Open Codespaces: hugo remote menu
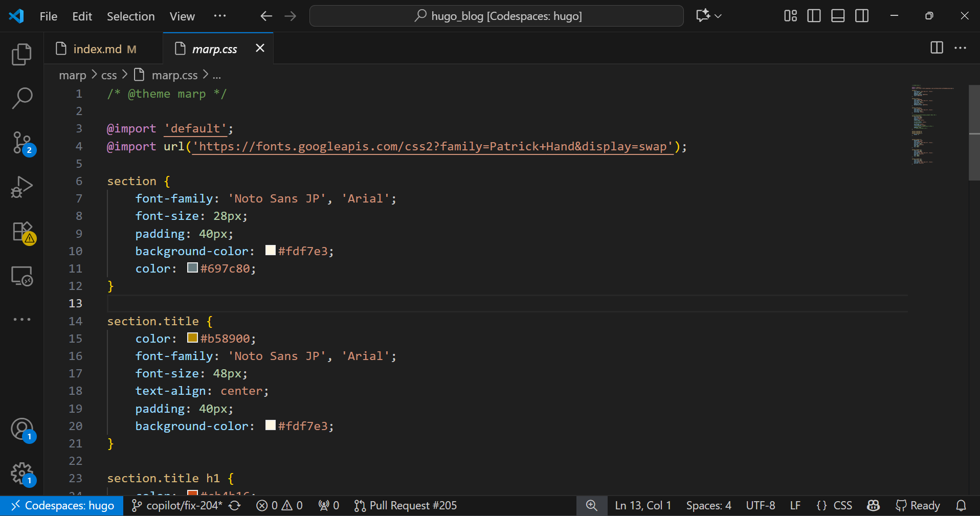The image size is (980, 516). pyautogui.click(x=62, y=506)
